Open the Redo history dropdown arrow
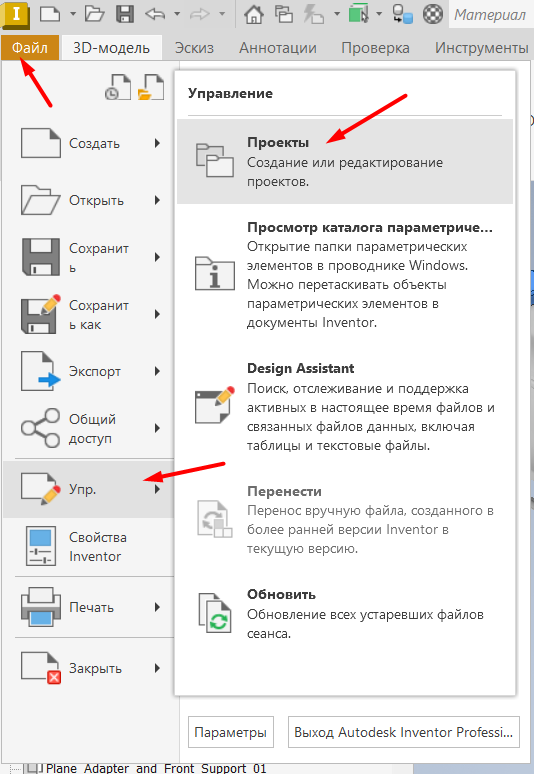 (222, 14)
